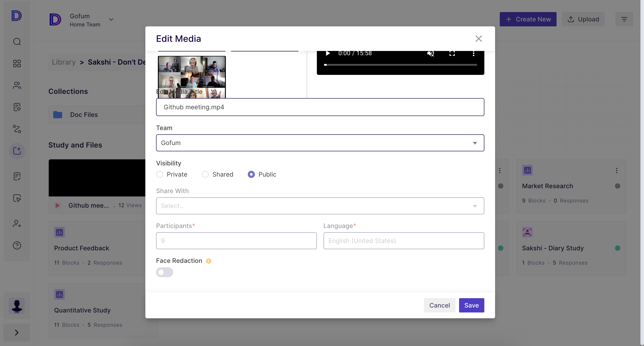
Task: Click Library in the breadcrumb
Action: 64,62
